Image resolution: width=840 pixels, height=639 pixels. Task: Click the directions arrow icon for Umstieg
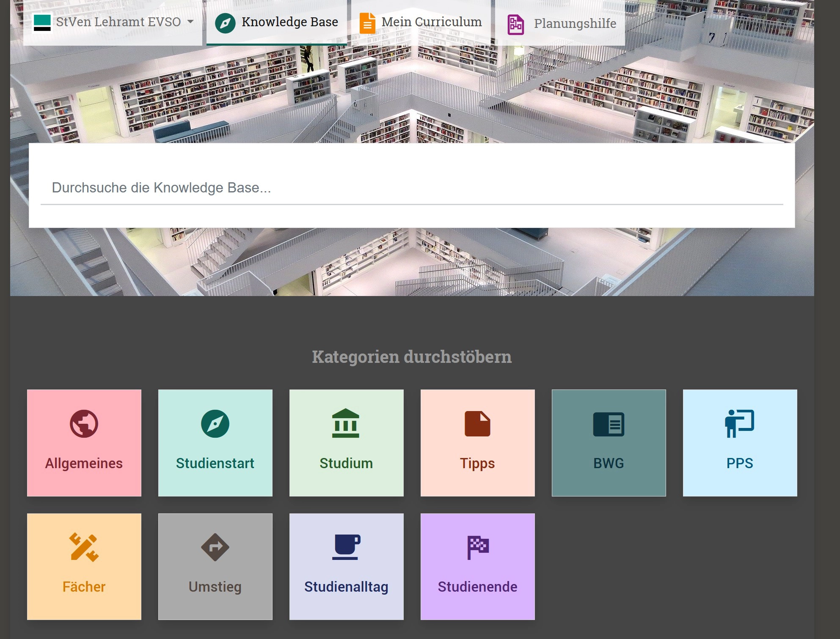215,547
